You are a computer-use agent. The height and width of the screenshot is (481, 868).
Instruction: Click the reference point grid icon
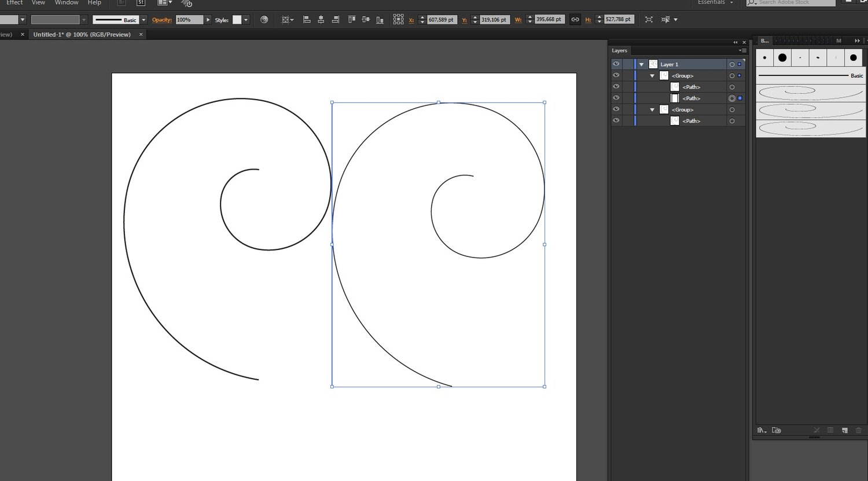398,20
